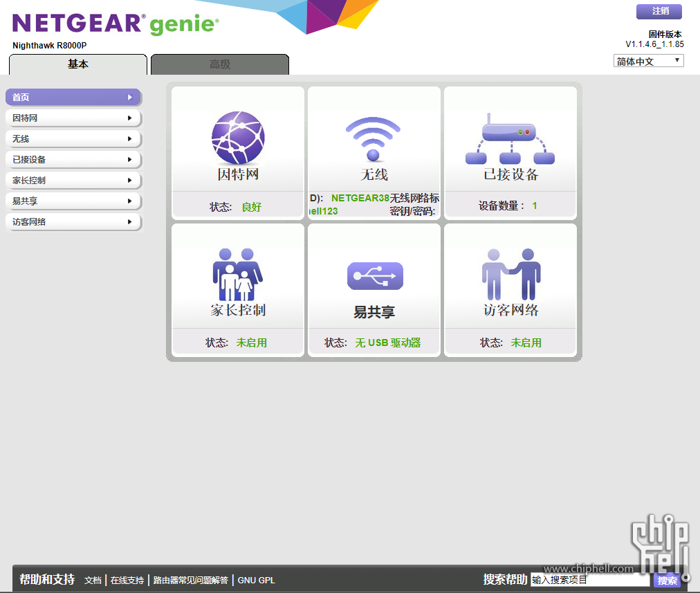Viewport: 700px width, 593px height.
Task: Select 易共享 in the sidebar
Action: (73, 201)
